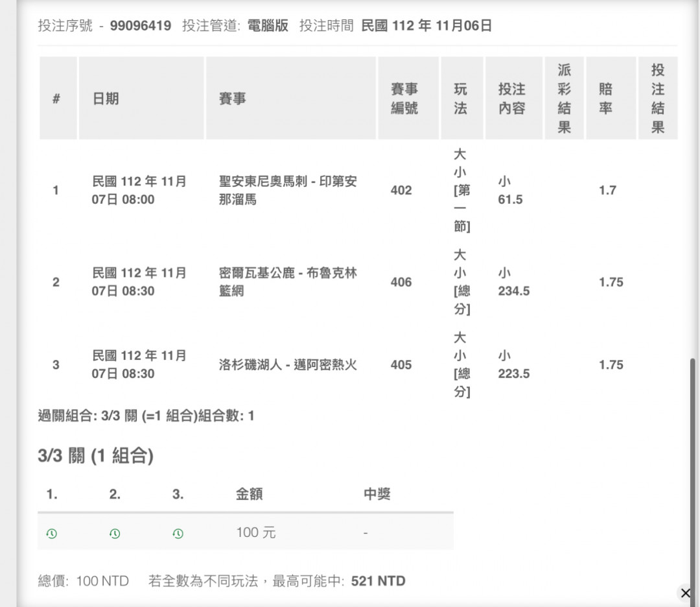Screen dimensions: 700x607
Task: Click odds 1.75 for event 405
Action: click(611, 365)
